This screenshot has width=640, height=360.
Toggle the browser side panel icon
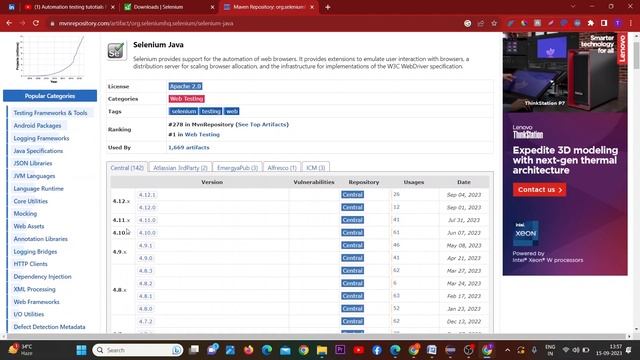click(604, 23)
